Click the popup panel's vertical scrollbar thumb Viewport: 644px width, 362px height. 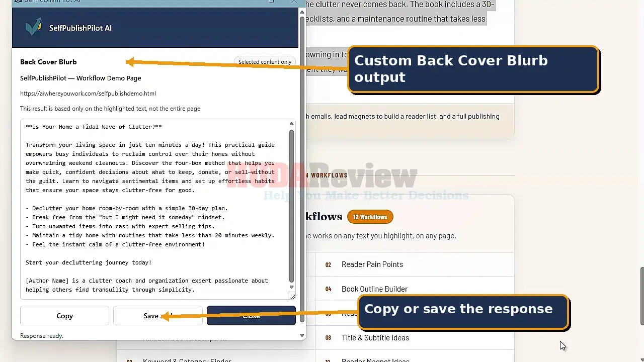click(x=302, y=168)
